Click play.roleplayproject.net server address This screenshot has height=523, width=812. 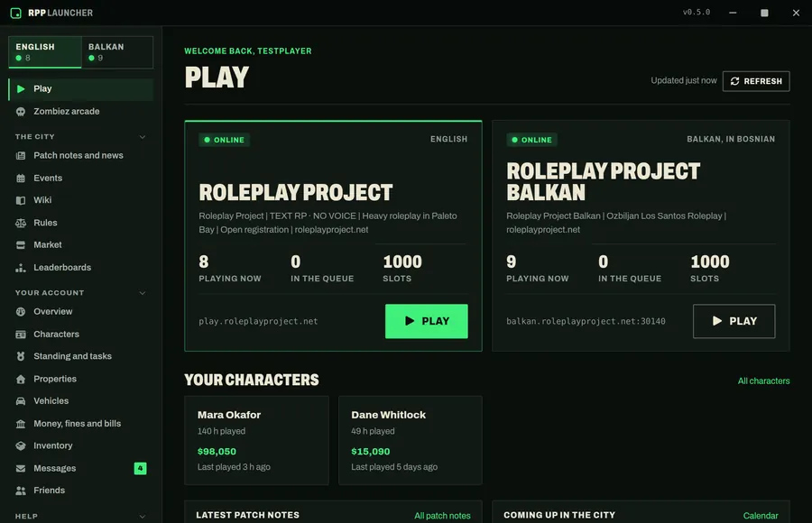258,322
